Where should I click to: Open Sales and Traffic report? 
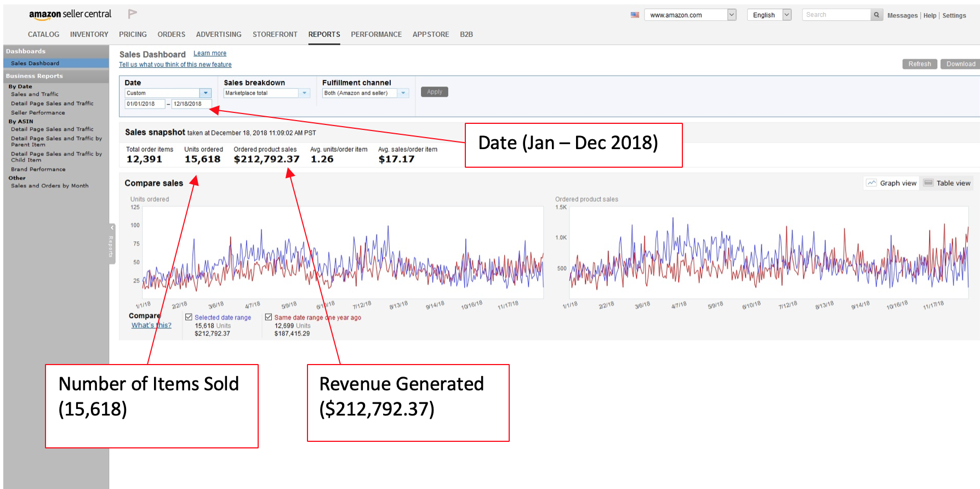[x=35, y=94]
